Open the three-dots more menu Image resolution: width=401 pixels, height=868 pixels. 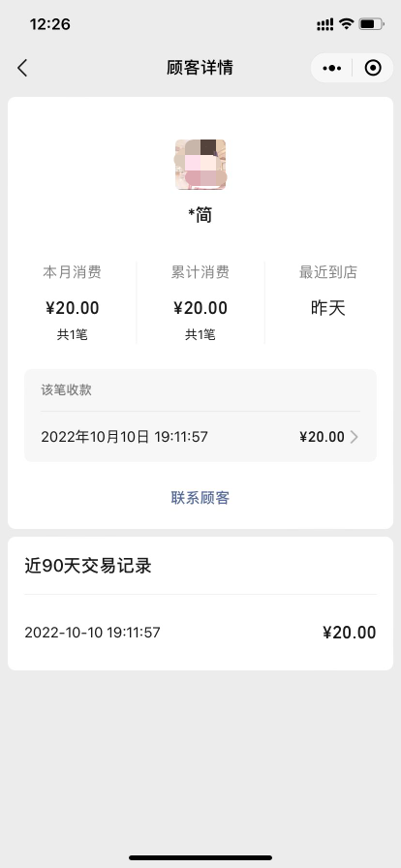332,68
